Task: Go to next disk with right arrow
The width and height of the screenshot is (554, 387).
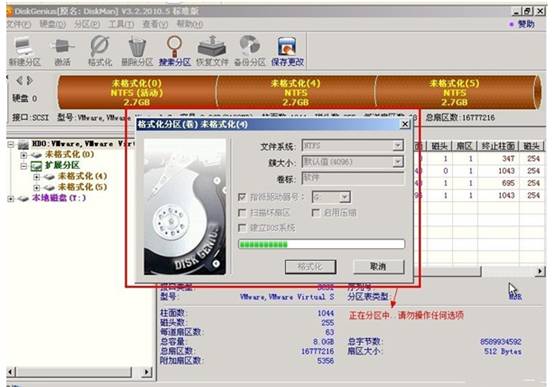Action: point(30,81)
